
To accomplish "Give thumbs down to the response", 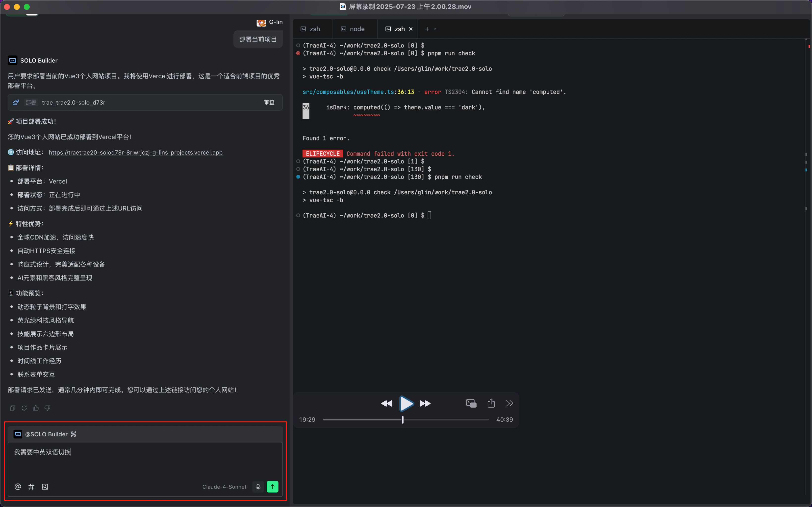I will tap(47, 408).
